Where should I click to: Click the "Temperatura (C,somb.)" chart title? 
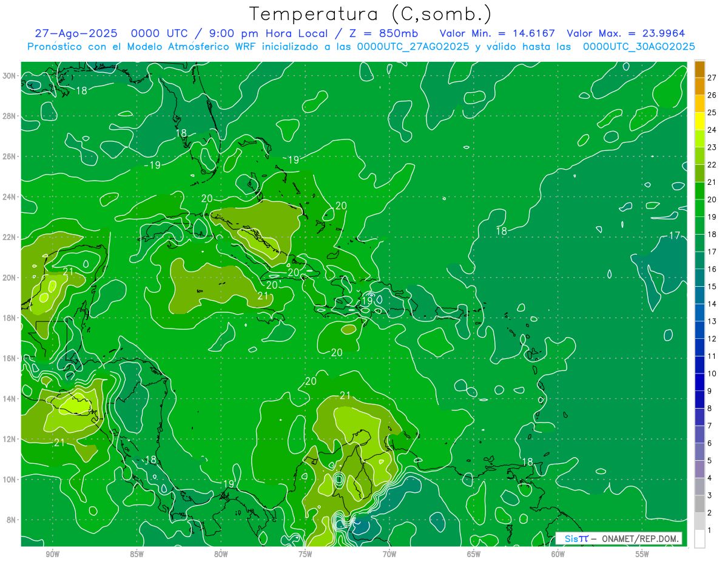[371, 13]
